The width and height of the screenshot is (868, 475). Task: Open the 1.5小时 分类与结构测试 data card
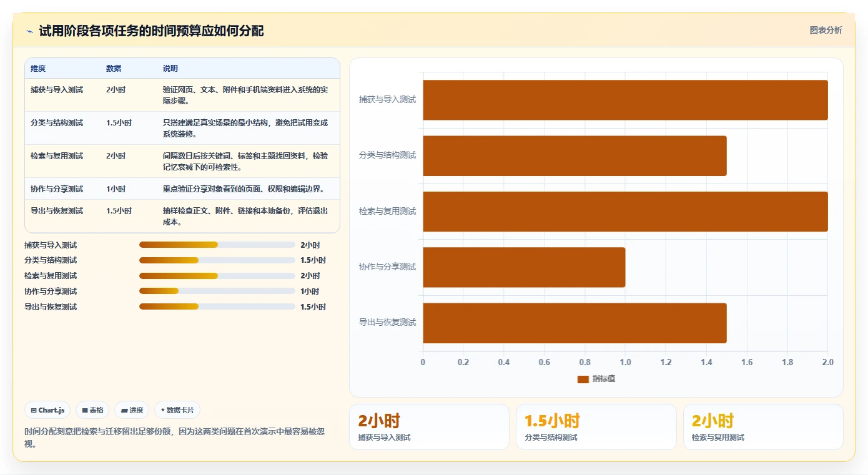pos(596,427)
